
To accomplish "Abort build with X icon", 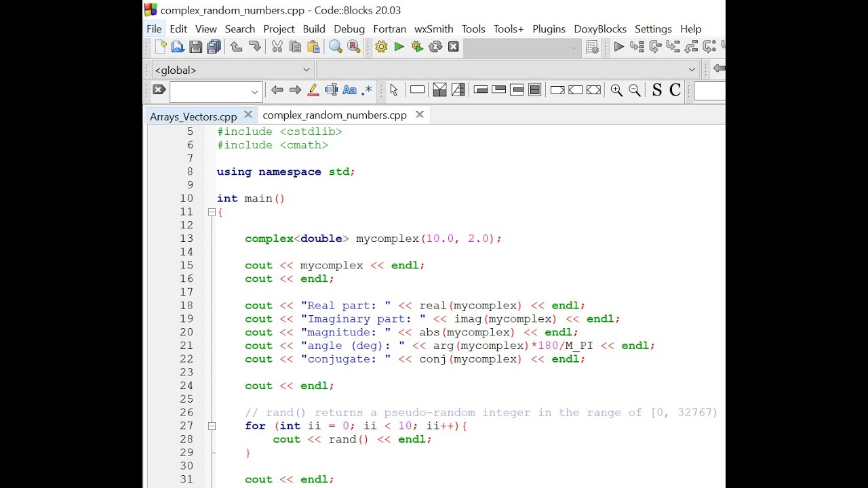I will point(454,47).
